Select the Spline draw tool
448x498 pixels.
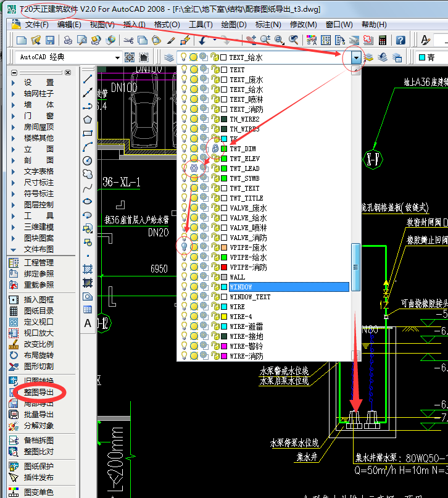88,188
